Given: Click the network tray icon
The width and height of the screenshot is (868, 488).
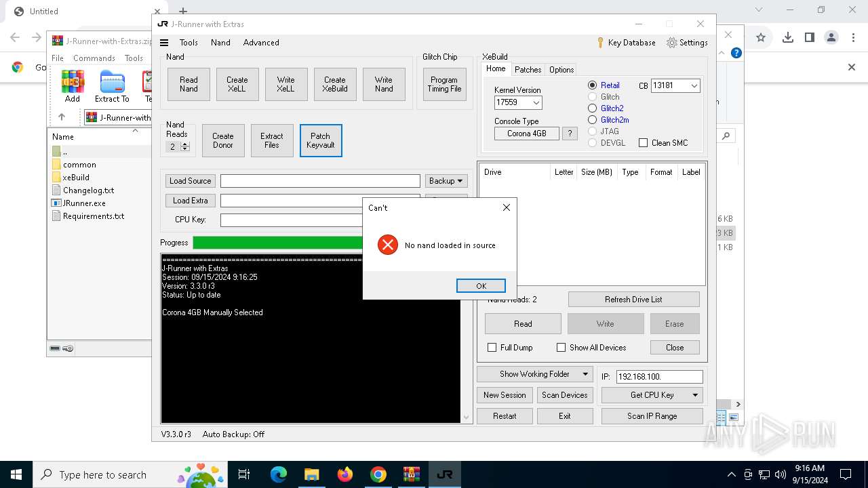Looking at the screenshot, I should [764, 474].
